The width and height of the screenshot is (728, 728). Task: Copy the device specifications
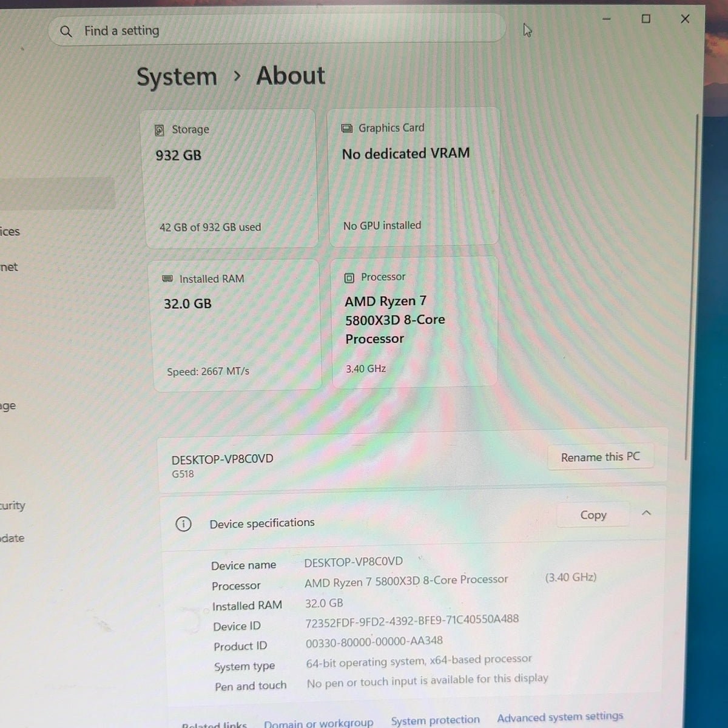593,515
